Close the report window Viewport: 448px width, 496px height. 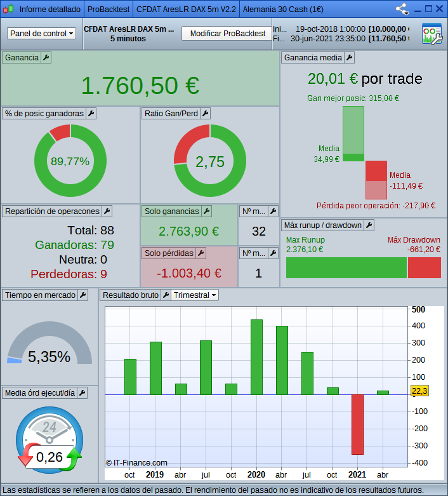[440, 9]
